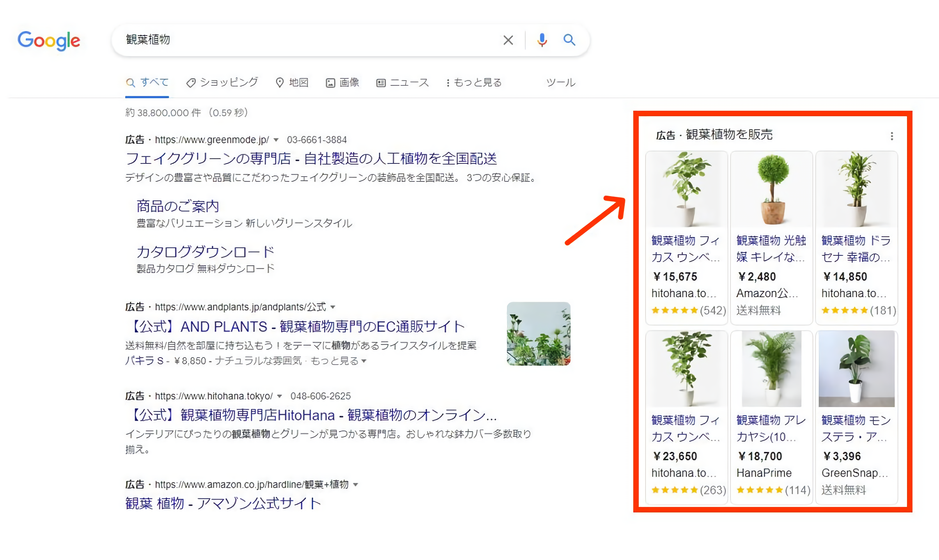The height and width of the screenshot is (560, 939).
Task: Click the (263) star rating
Action: point(689,490)
